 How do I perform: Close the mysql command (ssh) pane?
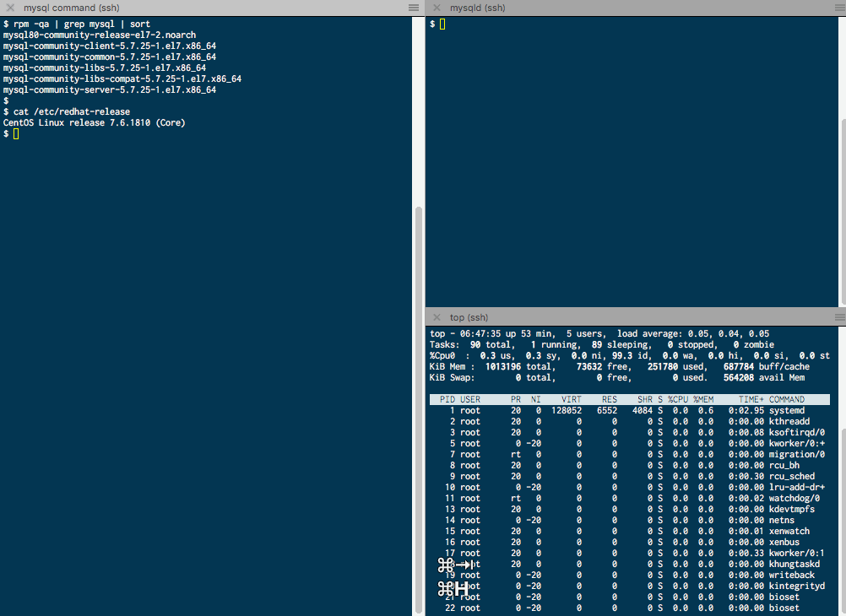[x=10, y=8]
